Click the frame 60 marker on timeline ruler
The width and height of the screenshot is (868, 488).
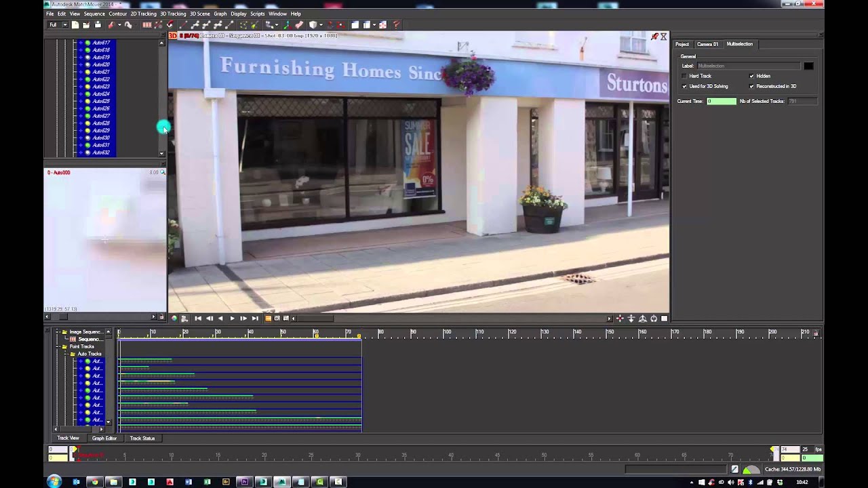pyautogui.click(x=316, y=333)
